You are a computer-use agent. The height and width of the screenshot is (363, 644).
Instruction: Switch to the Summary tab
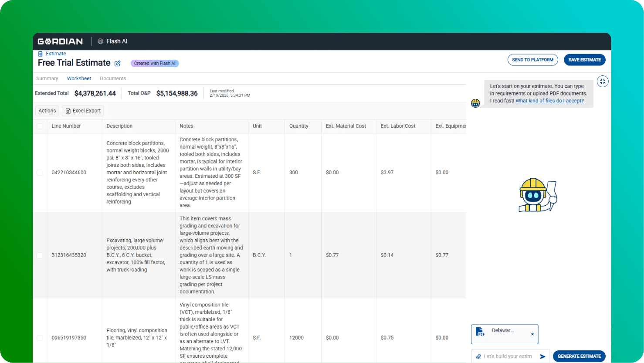click(47, 78)
